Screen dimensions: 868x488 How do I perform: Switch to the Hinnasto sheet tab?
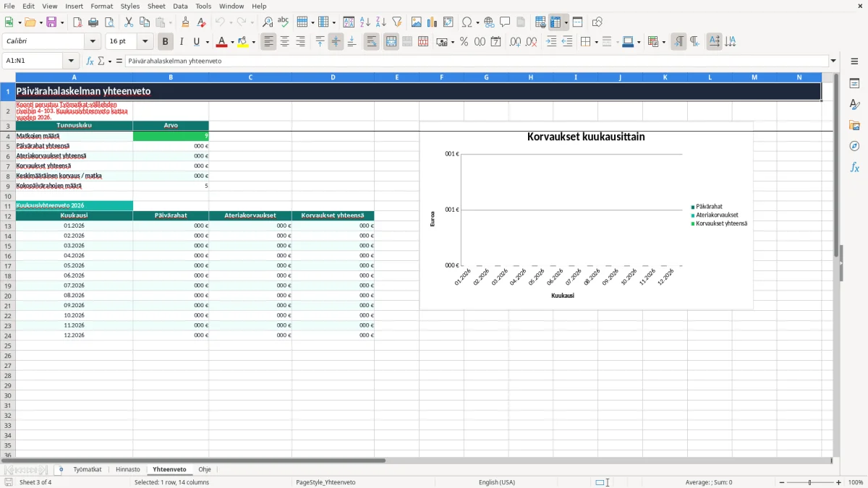tap(128, 469)
